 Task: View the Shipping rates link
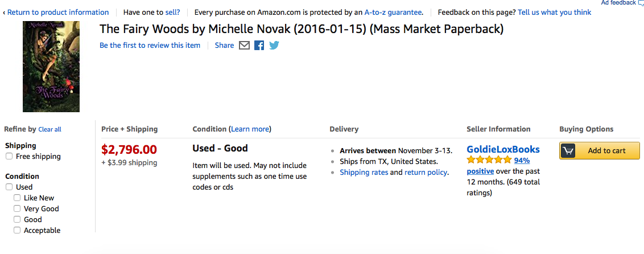pos(364,172)
